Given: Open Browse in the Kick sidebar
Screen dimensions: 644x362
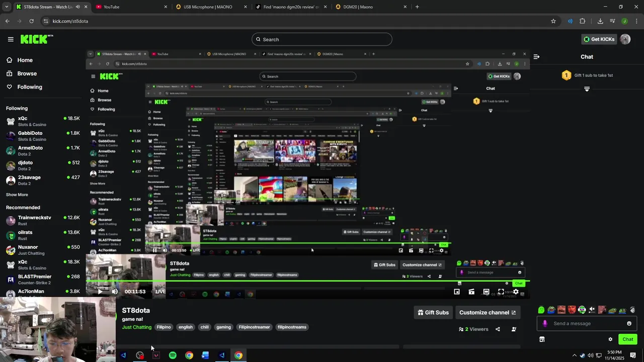Looking at the screenshot, I should [21, 73].
